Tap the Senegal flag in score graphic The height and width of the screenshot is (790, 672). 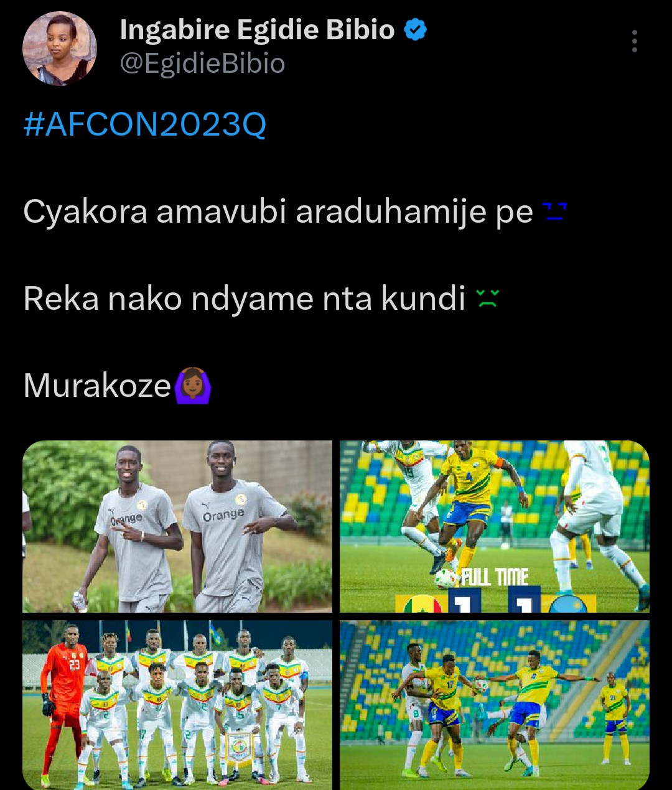coord(422,603)
